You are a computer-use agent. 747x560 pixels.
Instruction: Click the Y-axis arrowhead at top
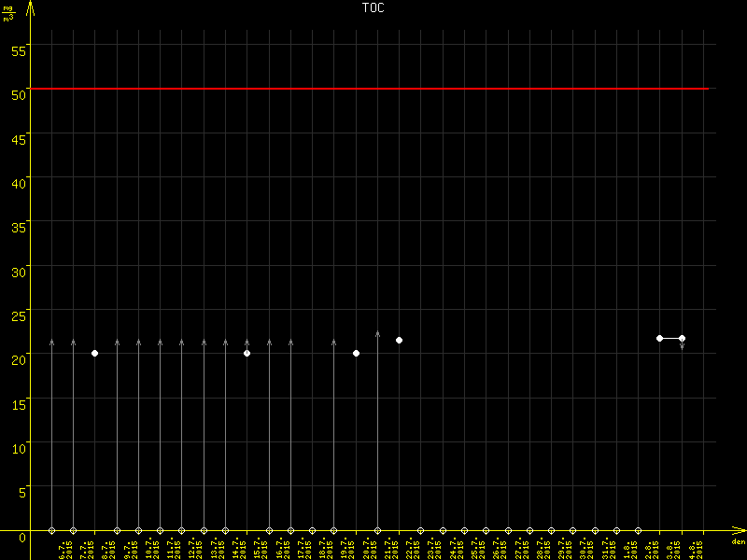(x=31, y=6)
